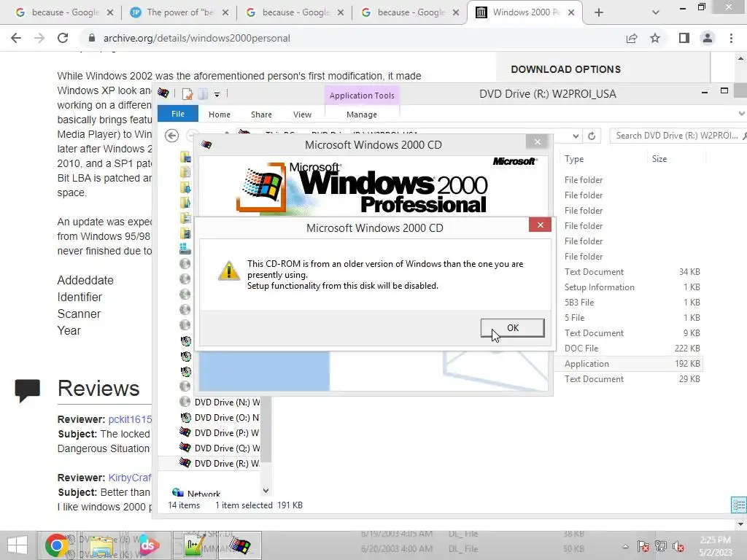The image size is (747, 560).
Task: Select DVD Drive (Q:) in navigation pane
Action: point(220,448)
